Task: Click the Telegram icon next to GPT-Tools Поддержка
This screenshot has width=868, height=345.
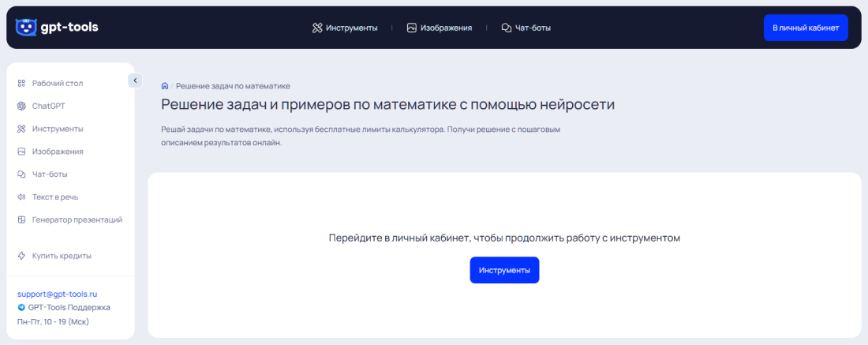Action: (21, 308)
